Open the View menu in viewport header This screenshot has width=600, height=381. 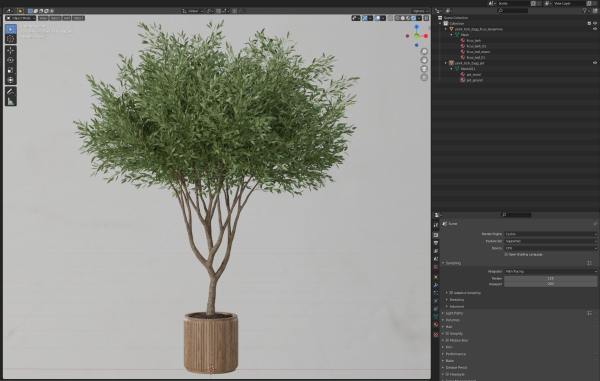tap(43, 18)
